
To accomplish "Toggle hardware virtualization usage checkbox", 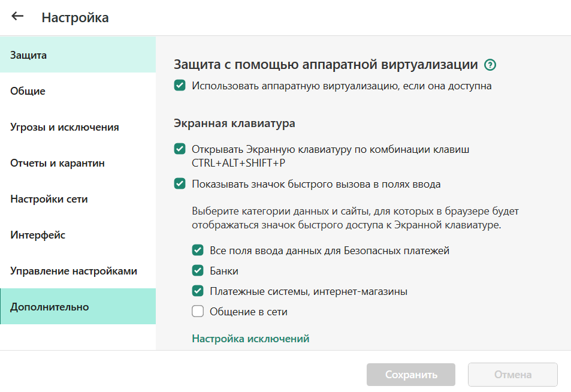I will [x=180, y=86].
